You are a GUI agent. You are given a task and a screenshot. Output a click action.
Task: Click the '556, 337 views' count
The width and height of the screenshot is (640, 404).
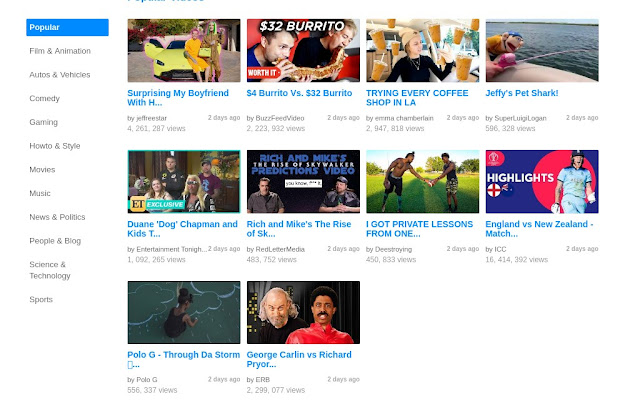click(x=152, y=390)
